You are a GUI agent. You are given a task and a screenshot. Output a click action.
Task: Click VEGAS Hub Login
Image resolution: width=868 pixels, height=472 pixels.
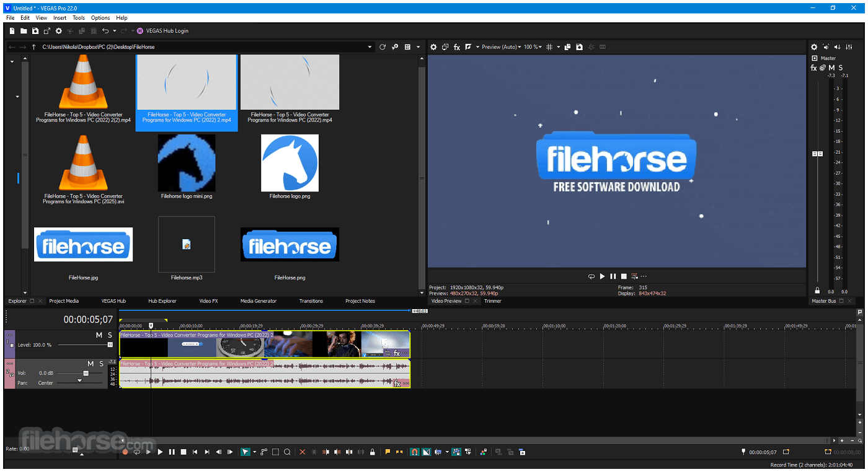pos(162,31)
